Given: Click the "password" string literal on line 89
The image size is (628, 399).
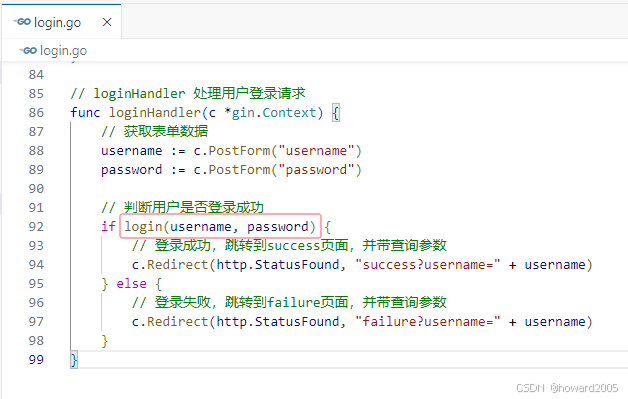Looking at the screenshot, I should (316, 170).
